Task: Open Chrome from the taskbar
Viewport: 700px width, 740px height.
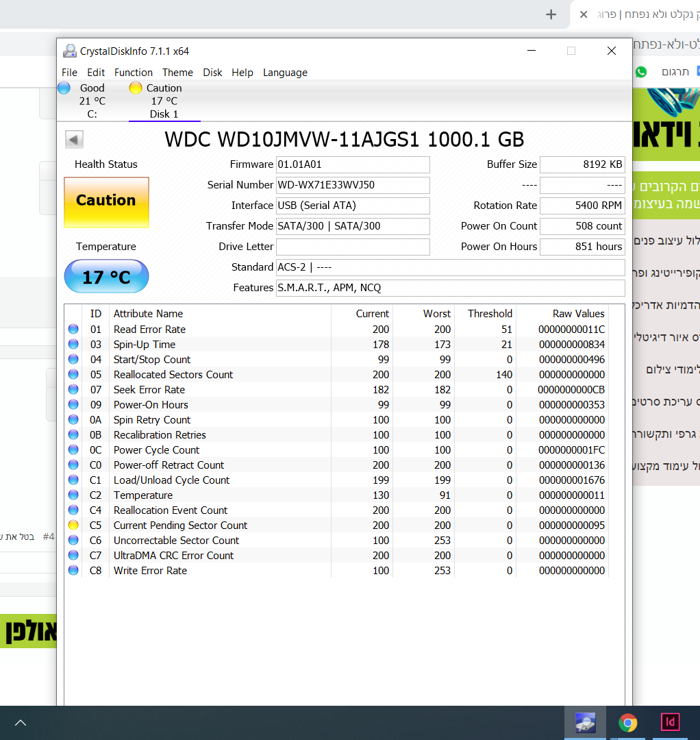Action: [x=628, y=723]
